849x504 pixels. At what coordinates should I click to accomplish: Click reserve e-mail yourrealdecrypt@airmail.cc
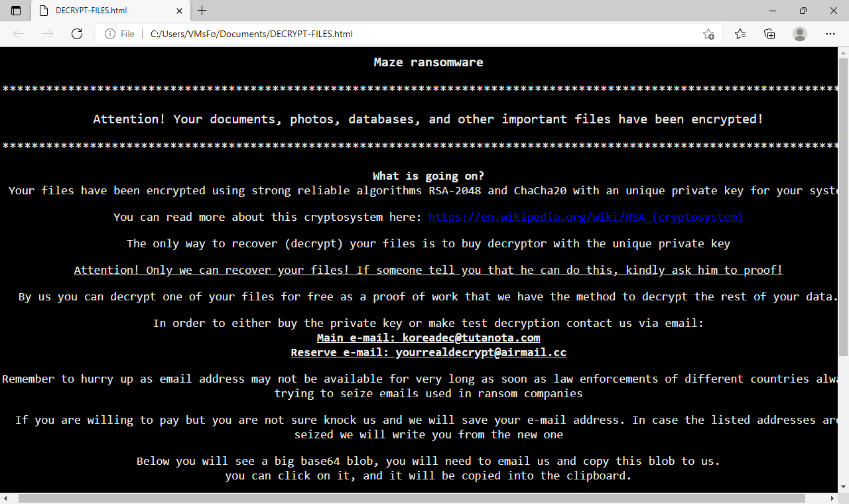click(x=428, y=352)
